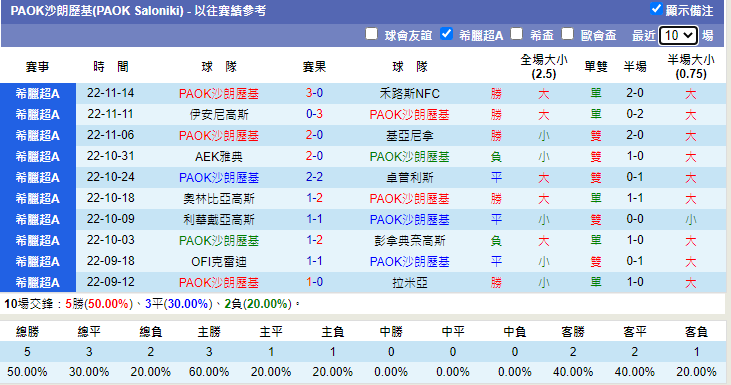Click the 2-2 score on 22-10-24
This screenshot has height=385, width=731.
pos(314,177)
